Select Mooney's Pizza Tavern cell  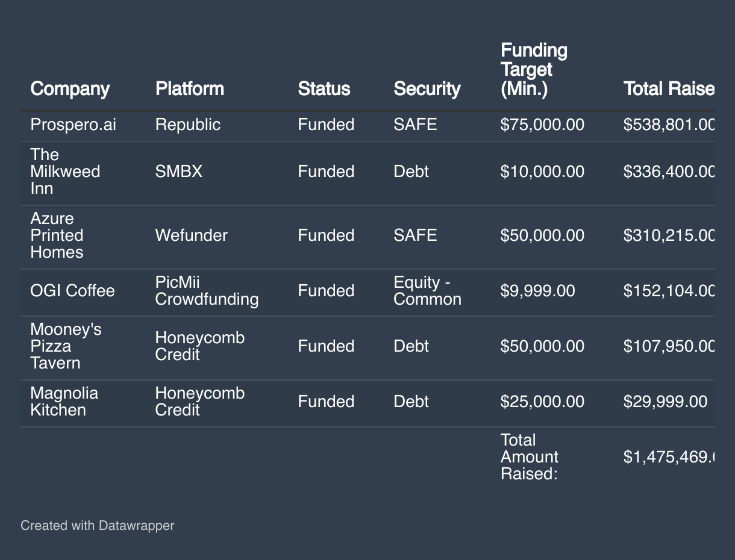click(x=66, y=346)
